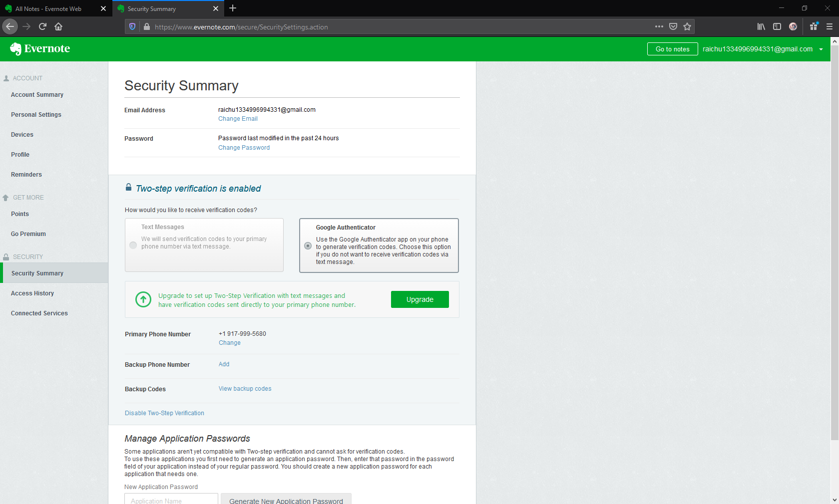Screen dimensions: 839x504
Task: Open Points in sidebar
Action: click(20, 214)
